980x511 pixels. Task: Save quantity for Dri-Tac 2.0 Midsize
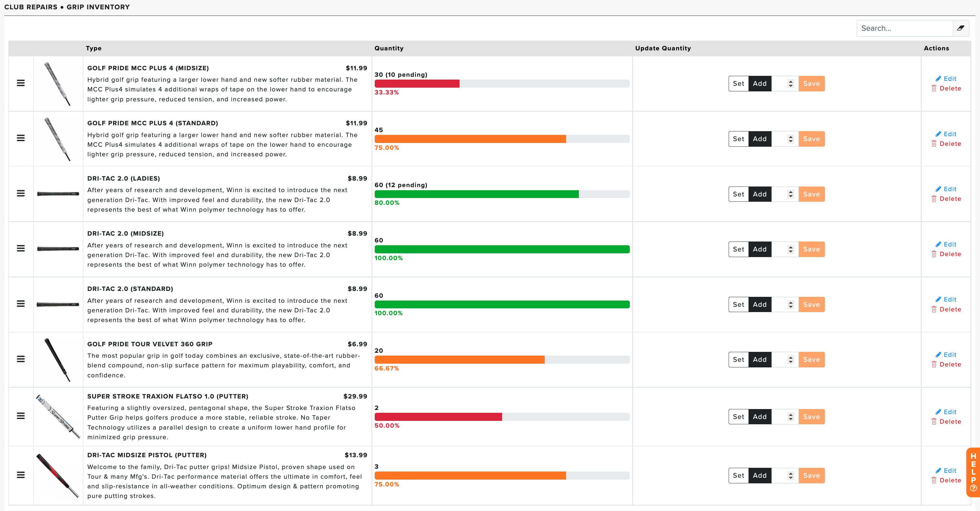tap(812, 249)
